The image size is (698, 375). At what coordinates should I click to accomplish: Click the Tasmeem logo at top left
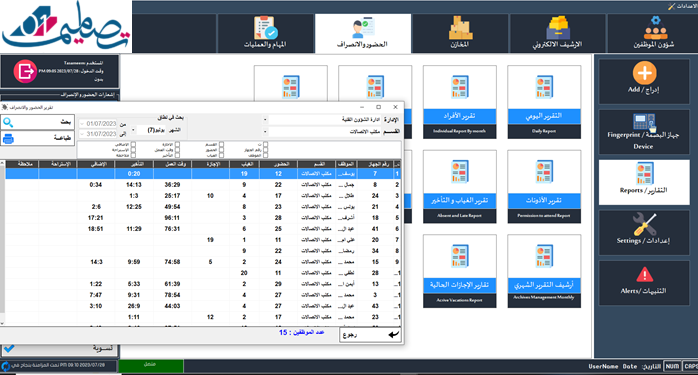click(66, 27)
